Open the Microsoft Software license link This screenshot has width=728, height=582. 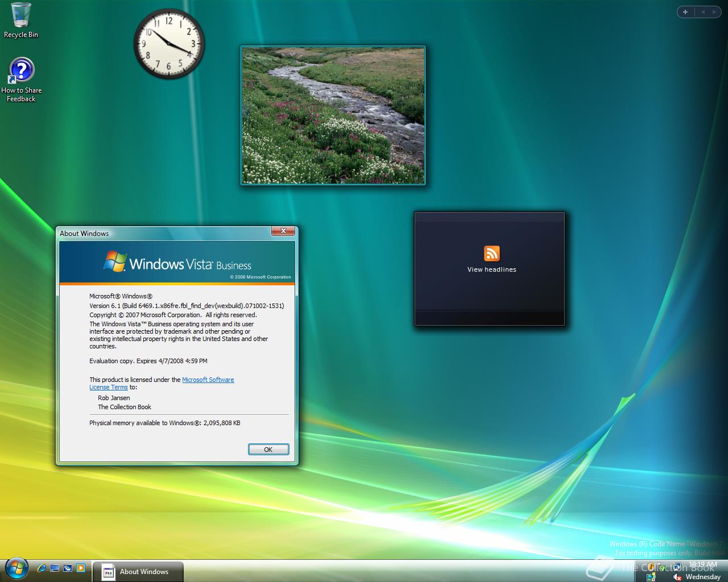(208, 380)
